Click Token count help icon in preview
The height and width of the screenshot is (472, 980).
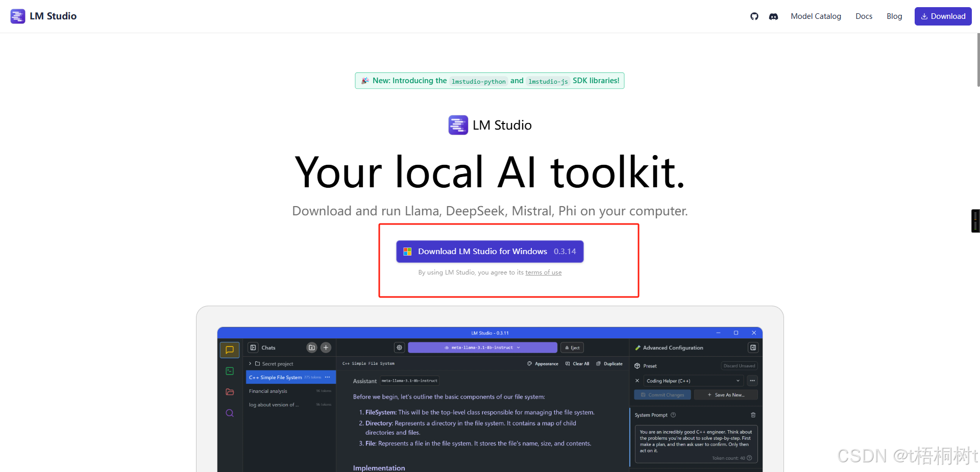(x=749, y=458)
